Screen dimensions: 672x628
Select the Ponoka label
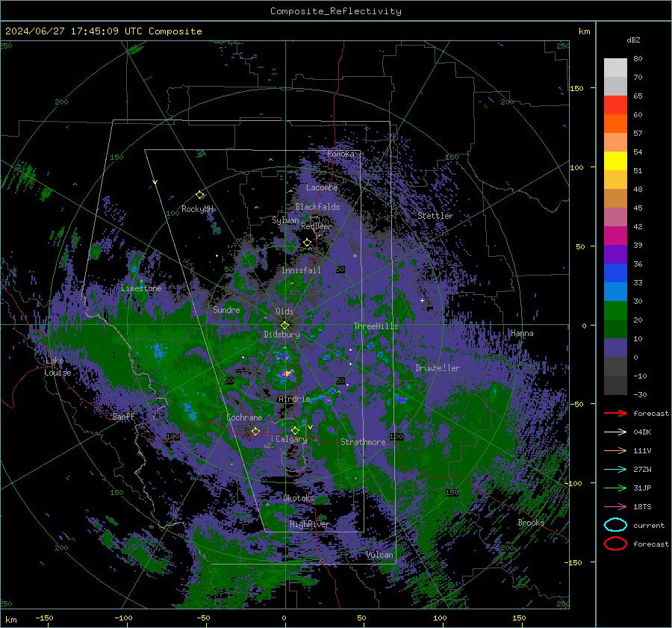coord(340,155)
